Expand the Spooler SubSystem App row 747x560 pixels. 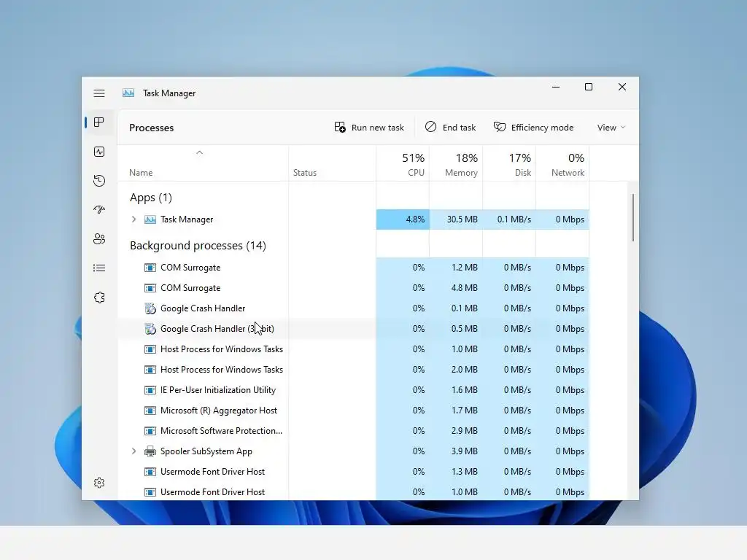point(134,451)
